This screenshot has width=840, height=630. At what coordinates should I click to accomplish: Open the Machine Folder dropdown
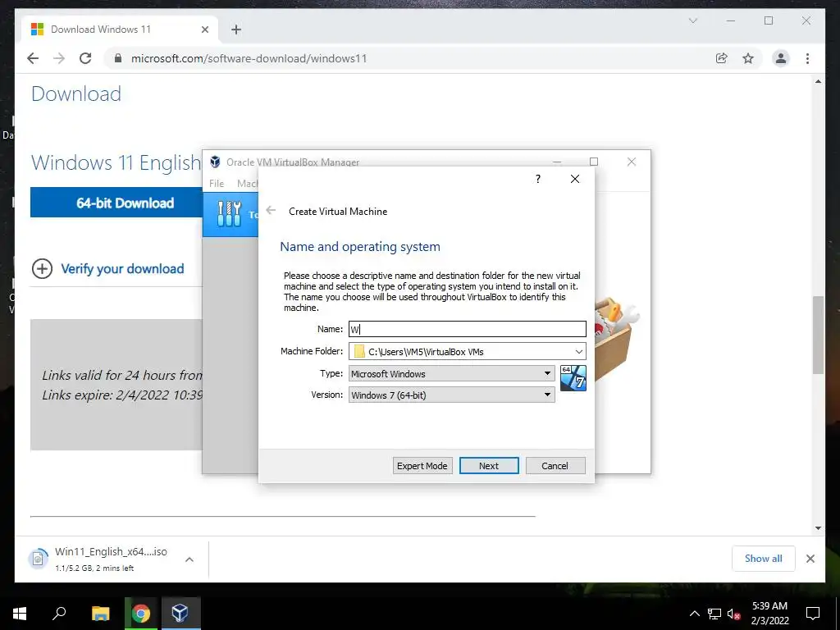578,351
